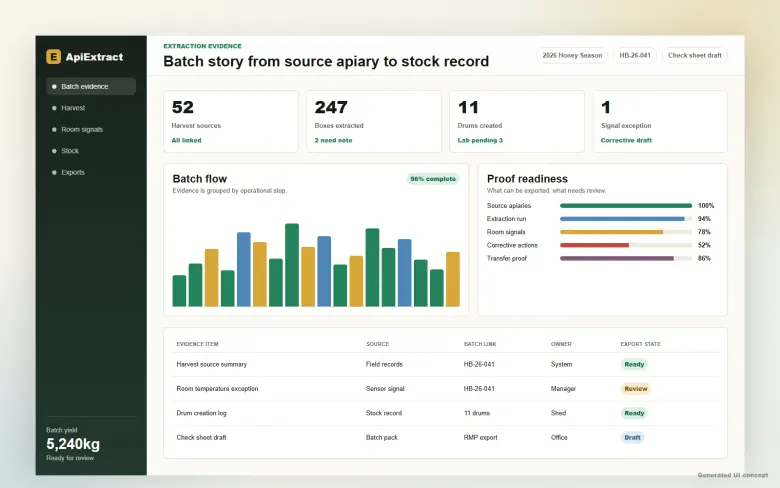
Task: Open Corrective draft link
Action: 626,140
